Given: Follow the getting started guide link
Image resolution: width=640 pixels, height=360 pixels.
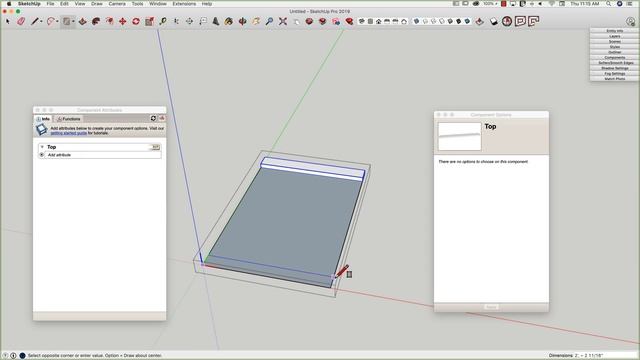Looking at the screenshot, I should point(69,133).
